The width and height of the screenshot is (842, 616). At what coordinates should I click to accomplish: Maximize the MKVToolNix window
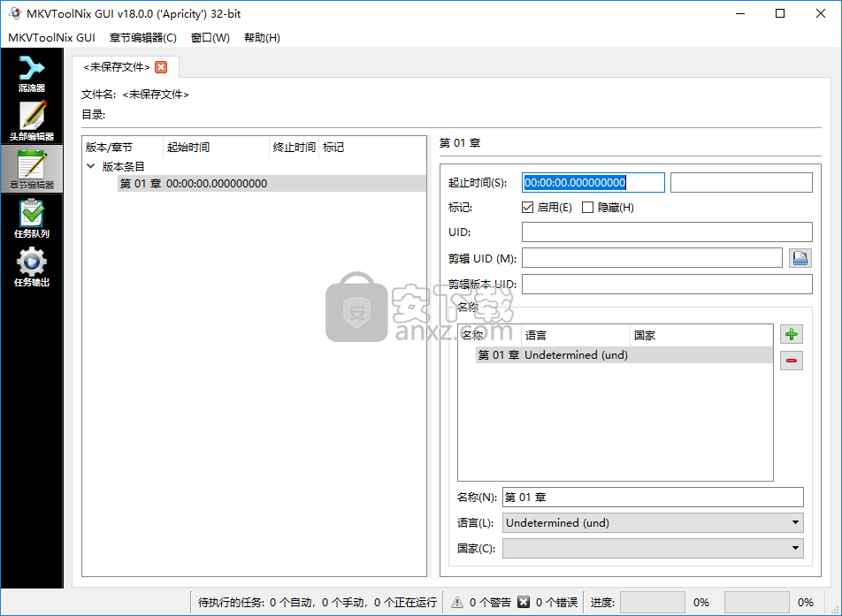point(780,13)
